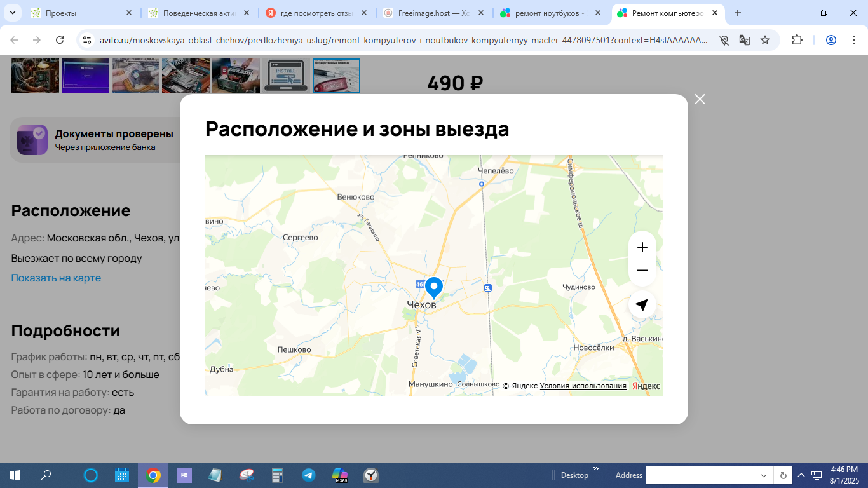The width and height of the screenshot is (868, 488).
Task: Click the taskbar Address input field
Action: [700, 475]
